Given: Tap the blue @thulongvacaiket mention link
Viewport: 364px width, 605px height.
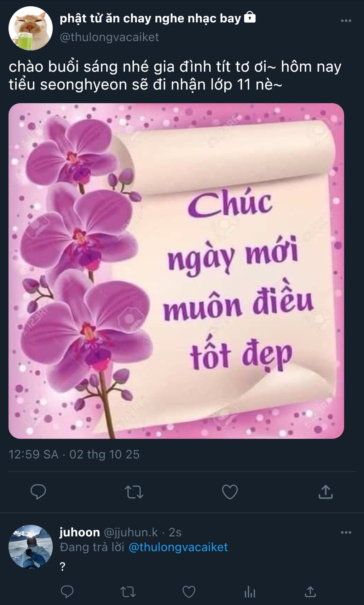Looking at the screenshot, I should tap(178, 547).
